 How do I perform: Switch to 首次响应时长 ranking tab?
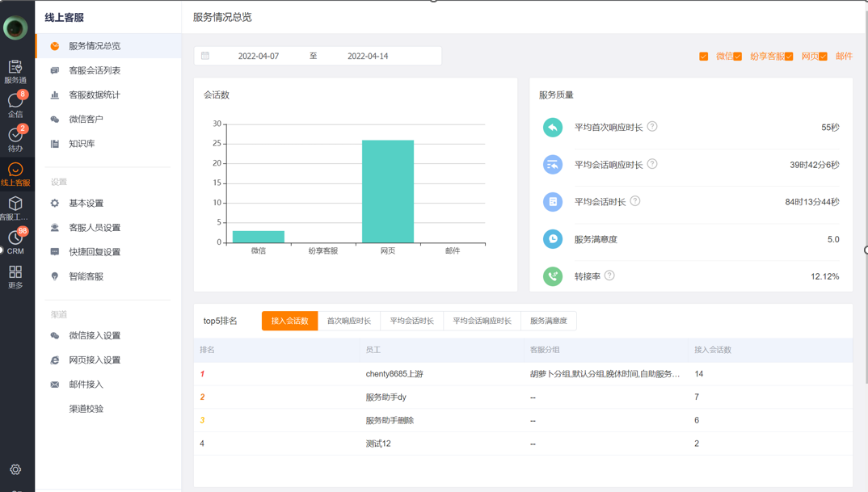(348, 321)
